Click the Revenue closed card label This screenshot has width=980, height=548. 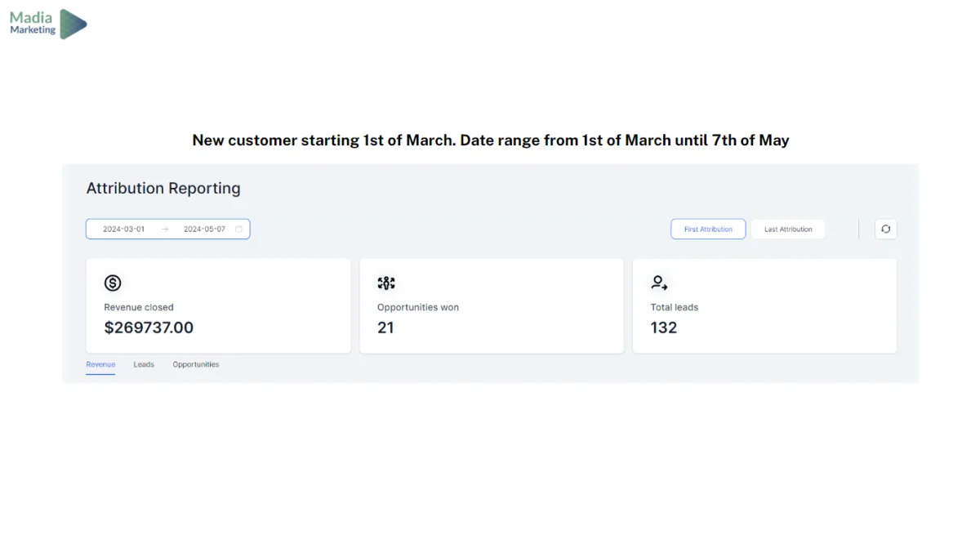[139, 307]
